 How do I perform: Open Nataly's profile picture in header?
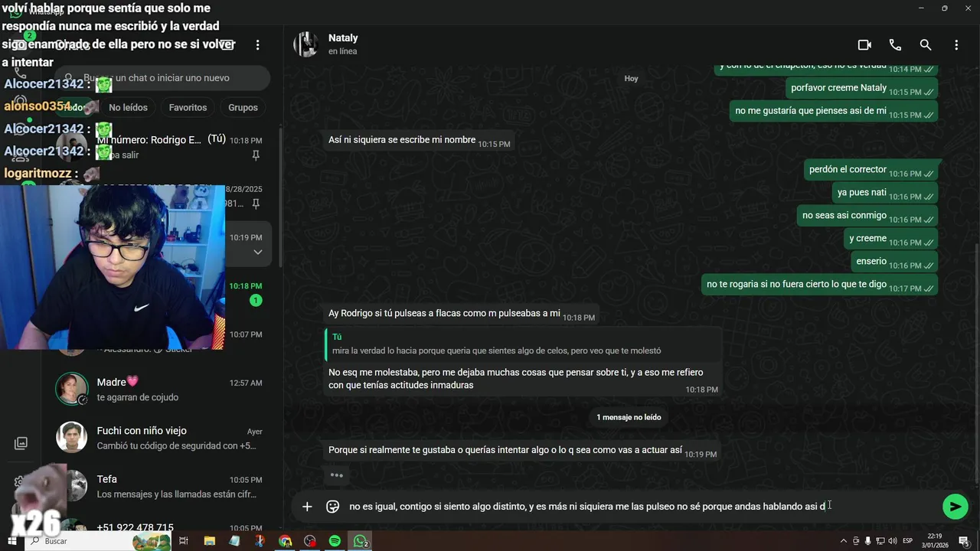click(306, 44)
